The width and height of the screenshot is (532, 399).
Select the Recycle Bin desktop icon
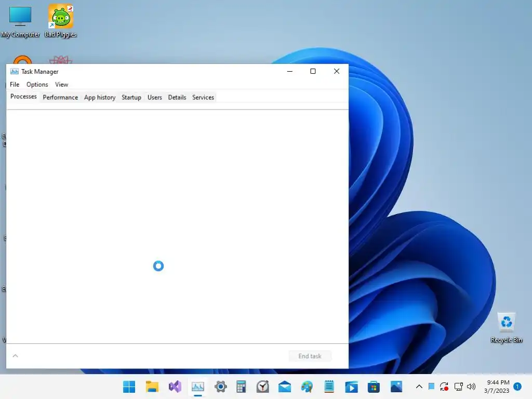(x=506, y=328)
